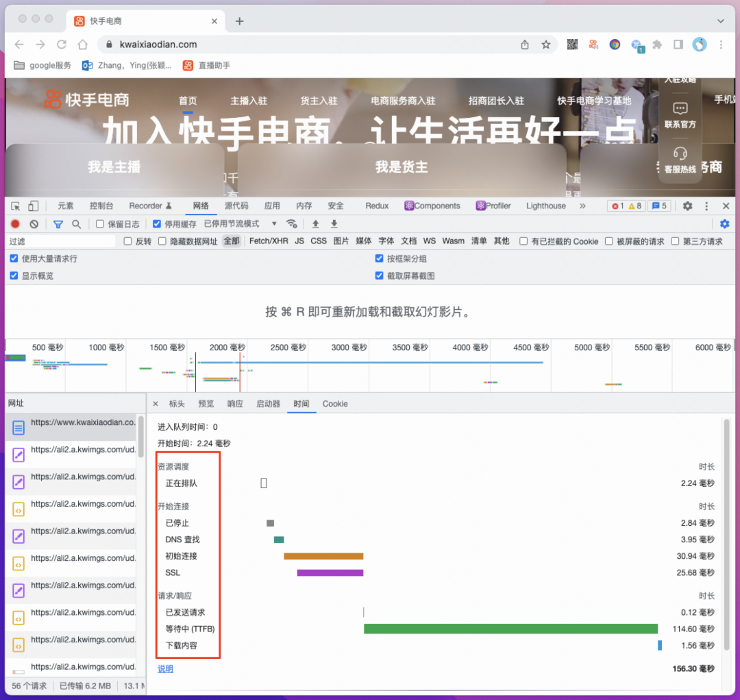
Task: Open the Recorder DevTools tab
Action: pos(150,206)
